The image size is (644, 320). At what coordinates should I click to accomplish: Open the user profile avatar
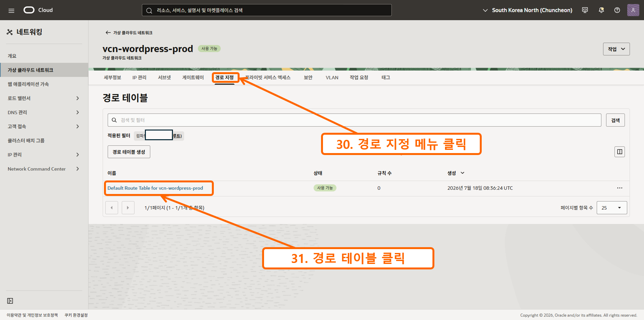[x=633, y=10]
